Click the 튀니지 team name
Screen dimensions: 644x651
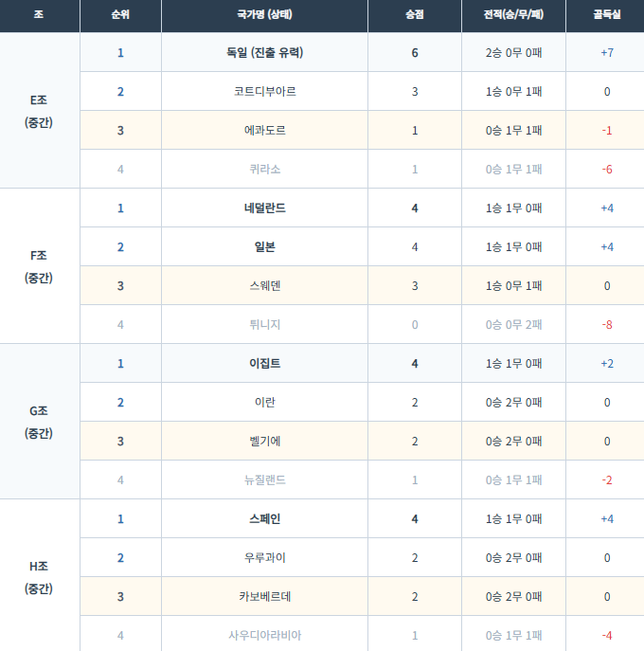[x=265, y=325]
